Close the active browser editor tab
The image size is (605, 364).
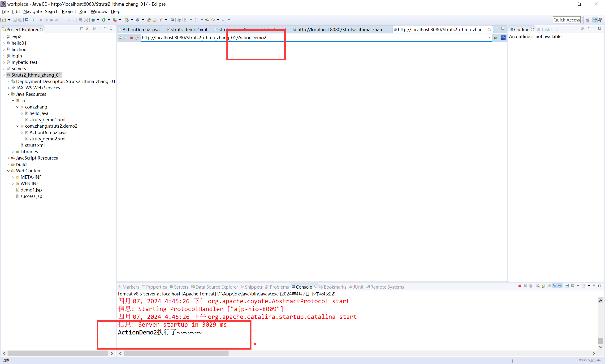490,29
